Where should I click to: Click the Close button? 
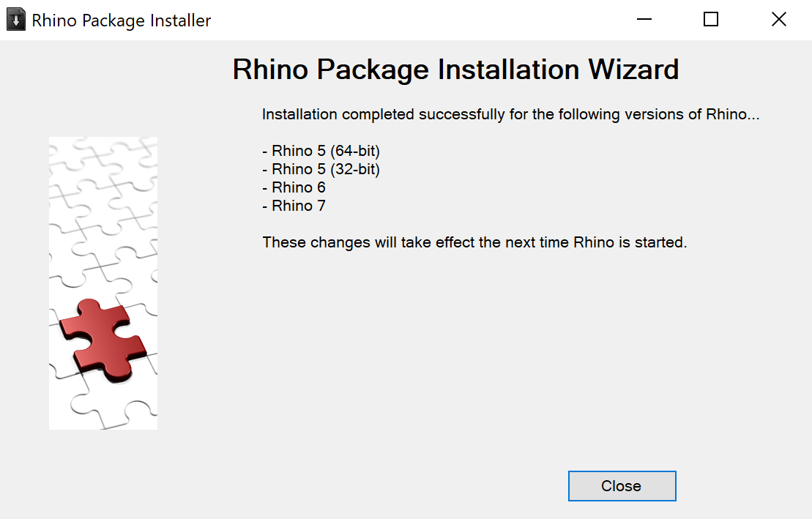pos(622,486)
